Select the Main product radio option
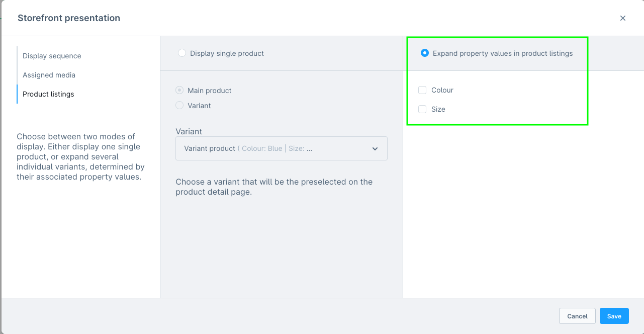 (179, 91)
